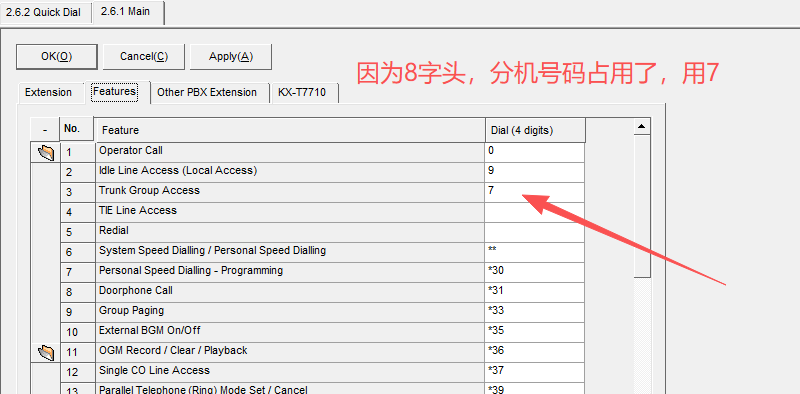Click row number 12 cell
Viewport: 800px width, 394px height.
(x=78, y=372)
